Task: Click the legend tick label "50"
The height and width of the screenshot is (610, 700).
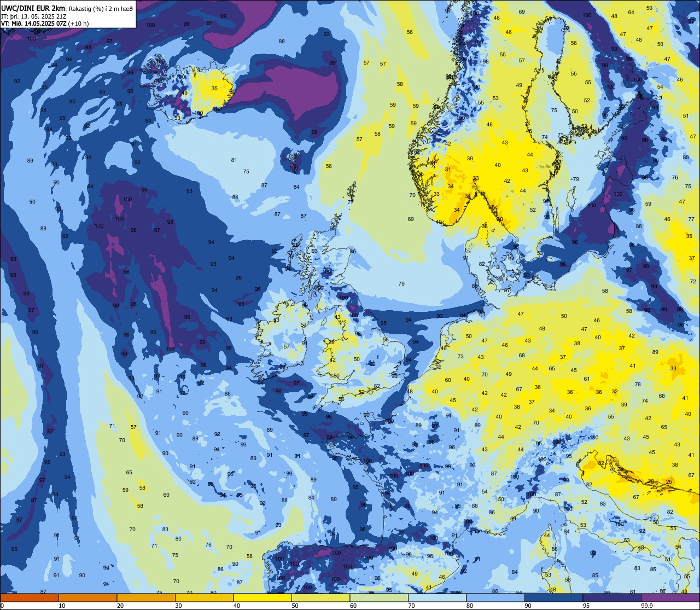Action: [x=295, y=606]
